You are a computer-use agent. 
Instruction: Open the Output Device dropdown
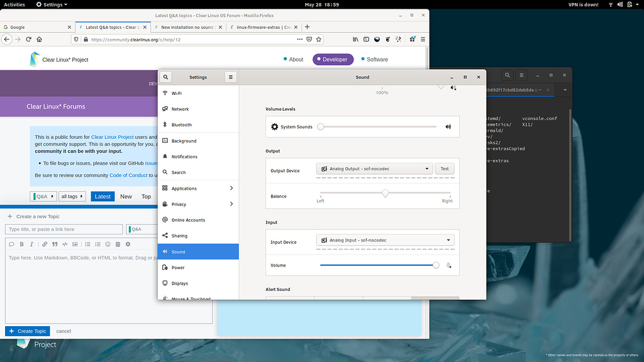click(374, 168)
